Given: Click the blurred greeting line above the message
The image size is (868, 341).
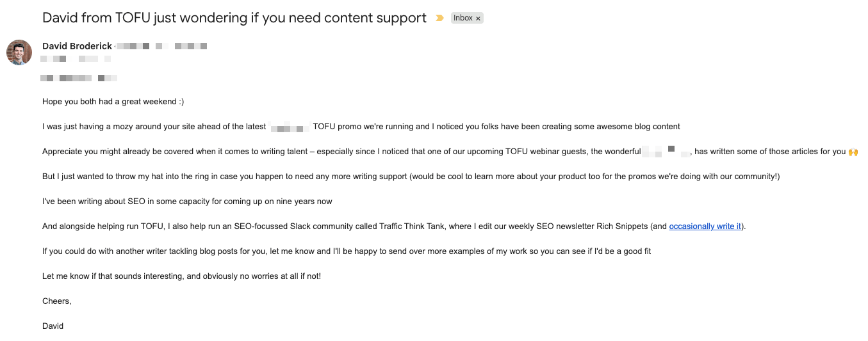Looking at the screenshot, I should coord(79,78).
